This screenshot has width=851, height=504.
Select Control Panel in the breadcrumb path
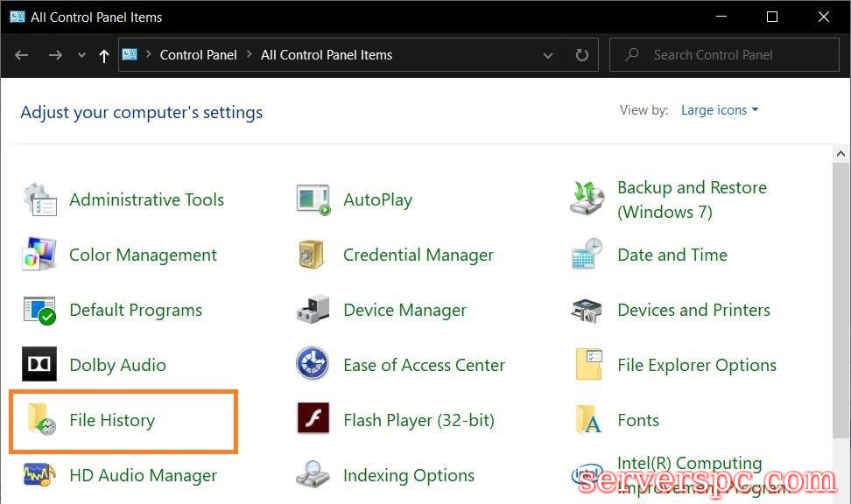coord(198,55)
